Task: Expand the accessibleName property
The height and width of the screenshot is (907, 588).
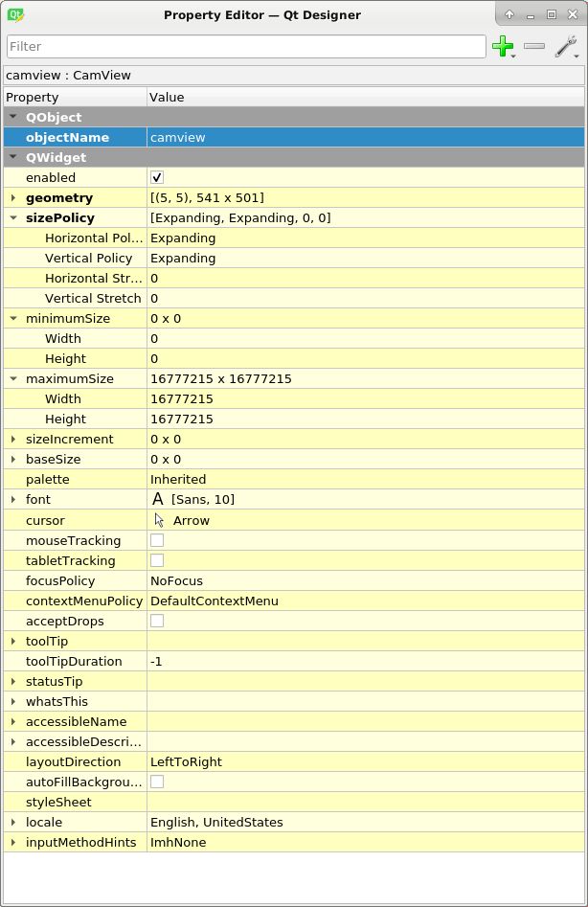Action: [x=13, y=722]
